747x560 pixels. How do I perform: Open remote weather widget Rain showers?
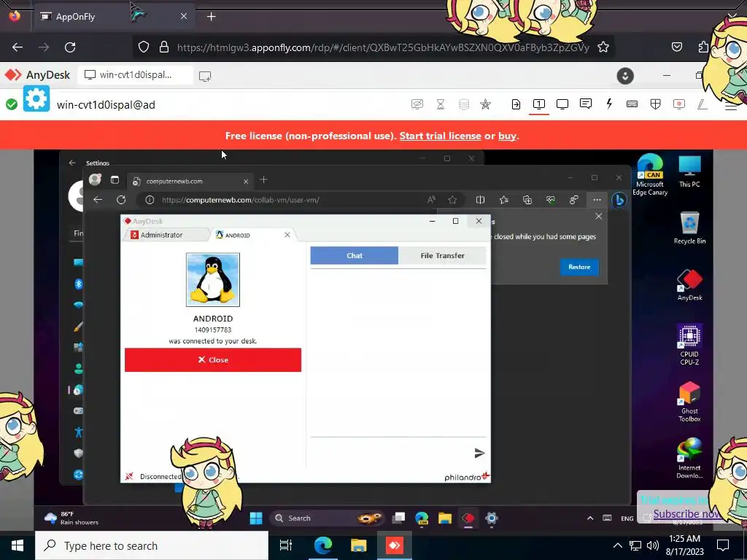71,518
